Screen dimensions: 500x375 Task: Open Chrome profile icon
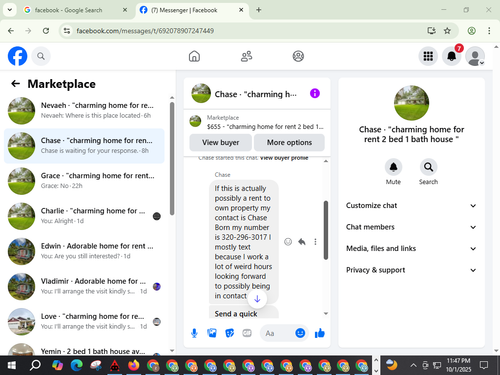point(471,31)
